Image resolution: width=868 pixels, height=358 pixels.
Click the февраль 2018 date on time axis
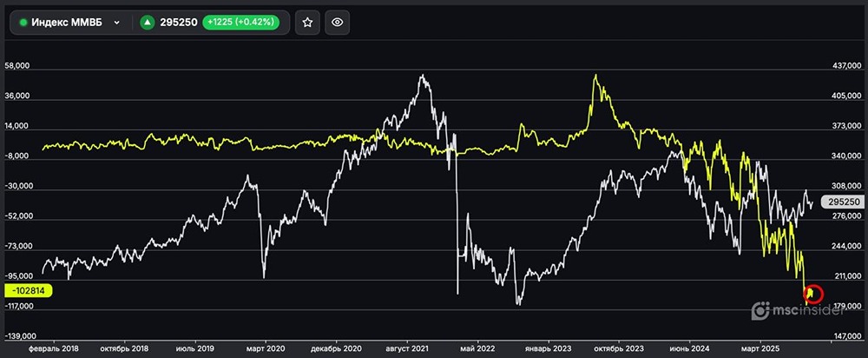pos(54,349)
